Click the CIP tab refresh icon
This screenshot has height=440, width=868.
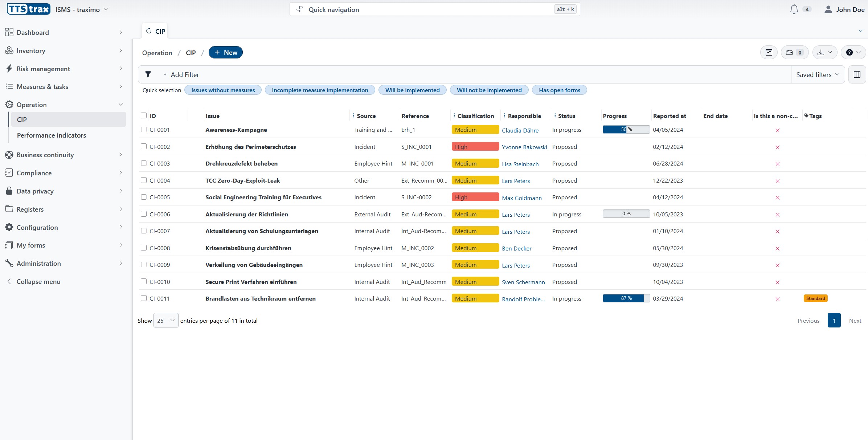click(x=149, y=31)
